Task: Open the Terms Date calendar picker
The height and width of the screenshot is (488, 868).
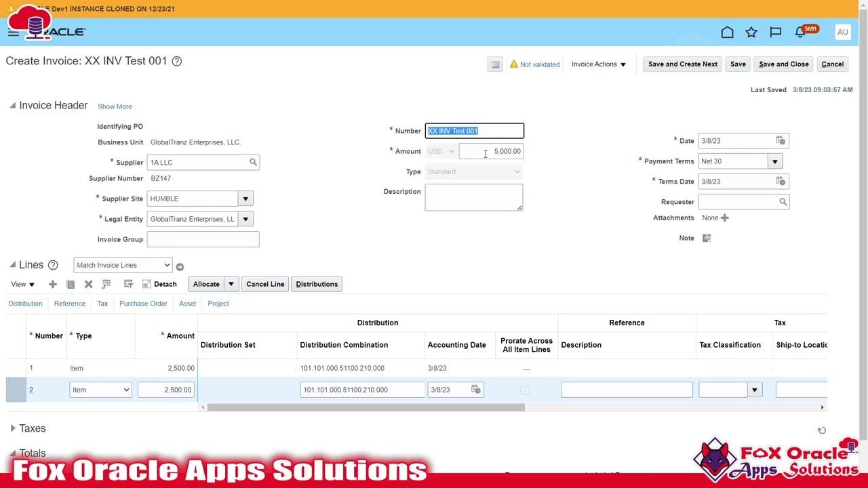Action: pyautogui.click(x=781, y=181)
